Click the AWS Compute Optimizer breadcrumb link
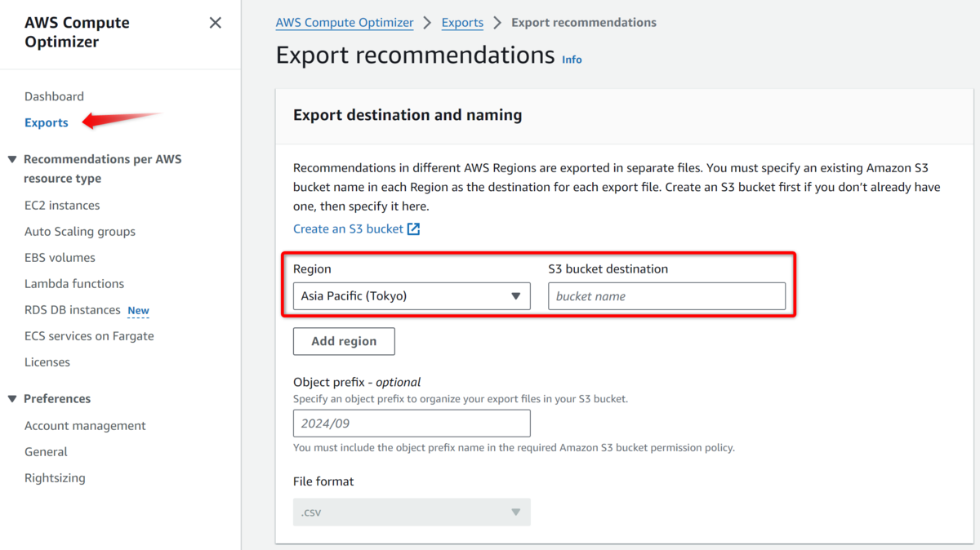The image size is (980, 550). (345, 23)
